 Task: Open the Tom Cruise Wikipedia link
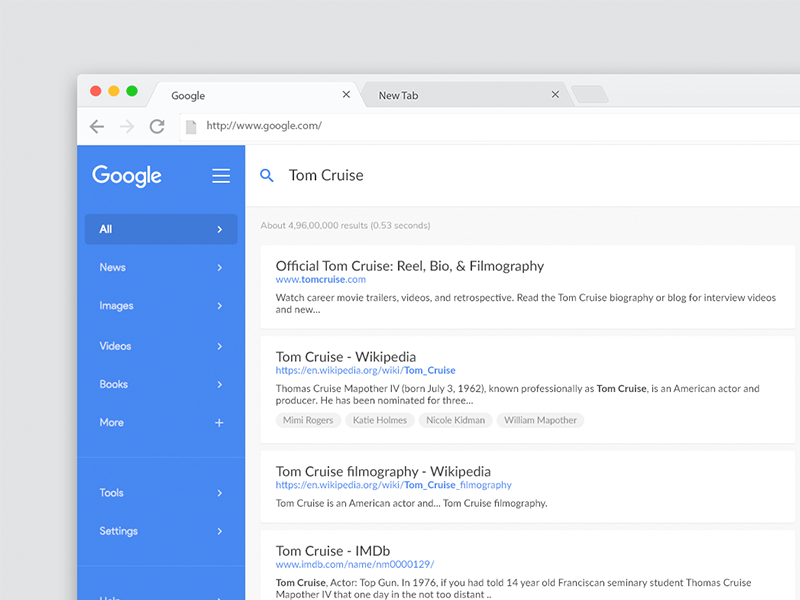tap(345, 356)
